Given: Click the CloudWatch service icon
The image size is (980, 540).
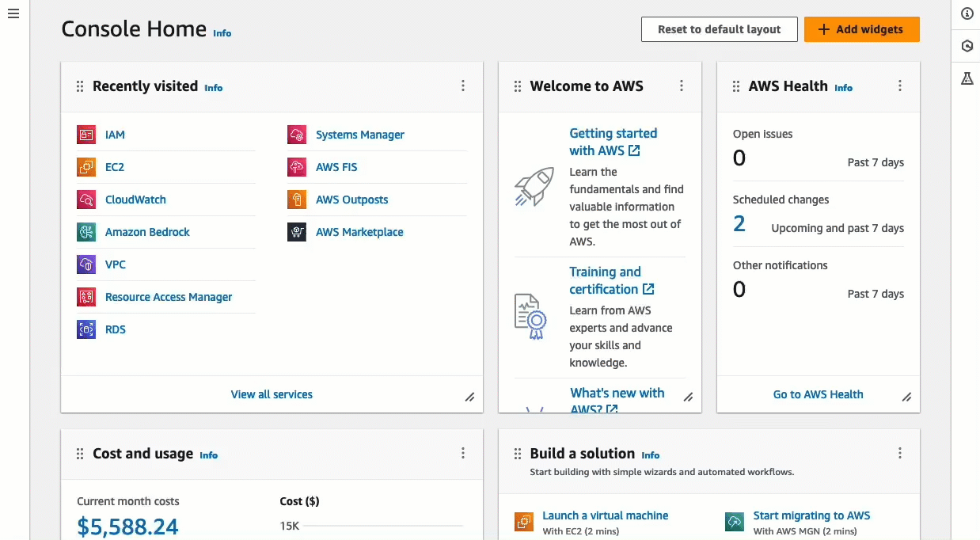Looking at the screenshot, I should 86,200.
